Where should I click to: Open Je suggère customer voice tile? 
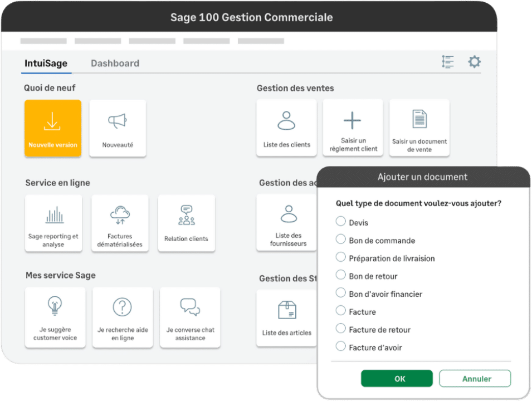click(55, 317)
